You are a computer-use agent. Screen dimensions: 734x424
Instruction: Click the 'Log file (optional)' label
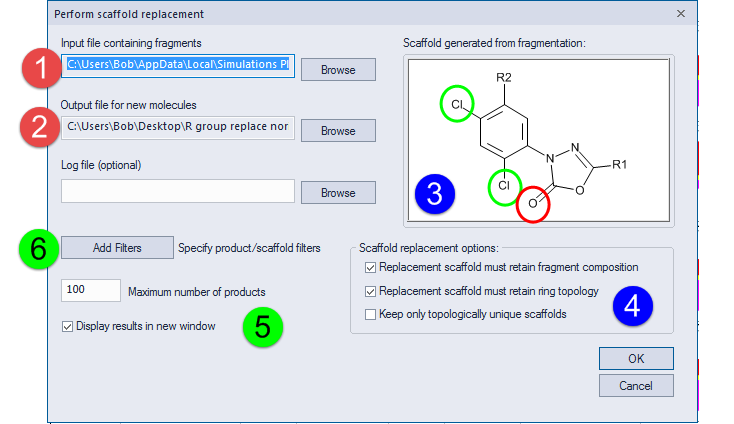101,165
